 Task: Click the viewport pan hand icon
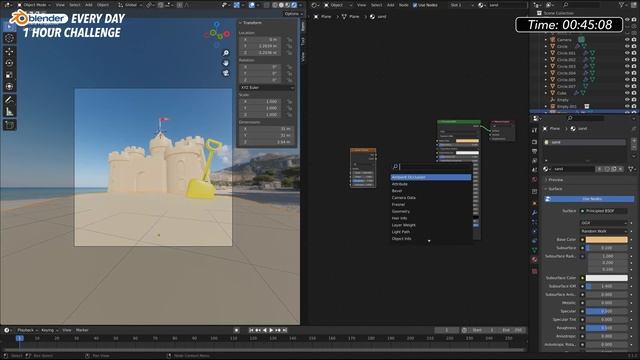[226, 63]
